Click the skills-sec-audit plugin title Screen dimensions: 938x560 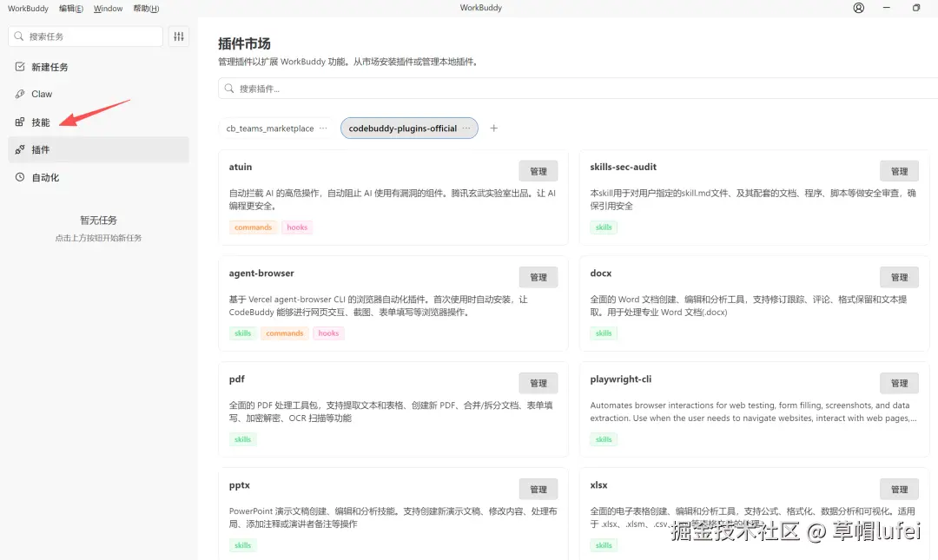click(624, 167)
